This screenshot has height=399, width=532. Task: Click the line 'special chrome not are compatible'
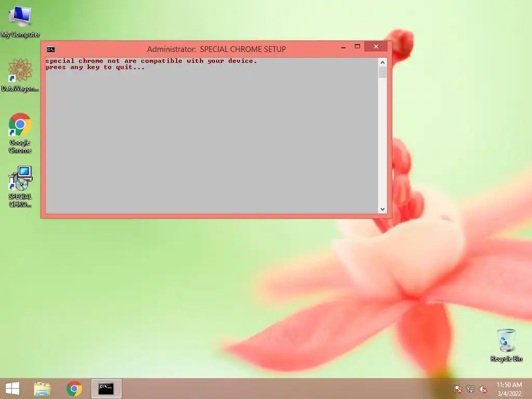(151, 61)
